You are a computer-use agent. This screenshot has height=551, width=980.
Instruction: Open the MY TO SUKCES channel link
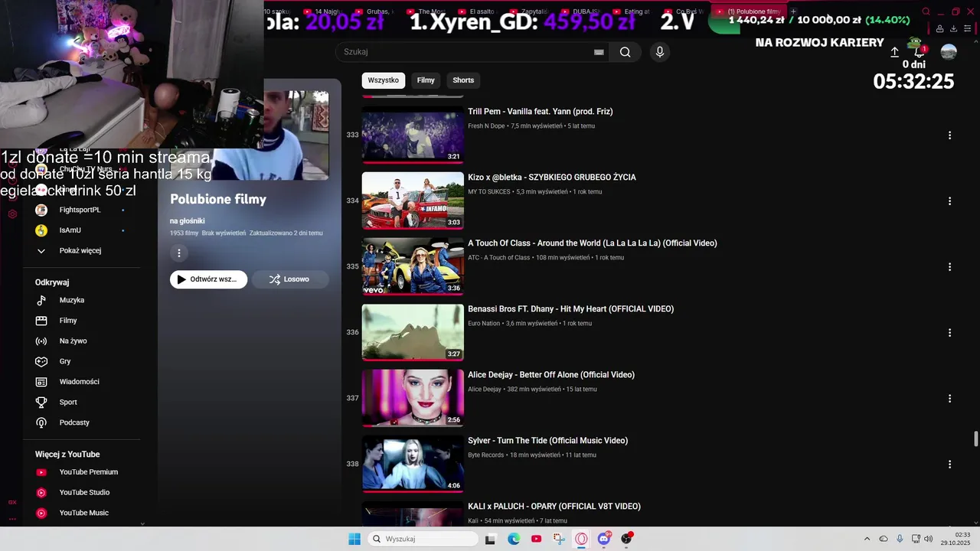pyautogui.click(x=488, y=192)
